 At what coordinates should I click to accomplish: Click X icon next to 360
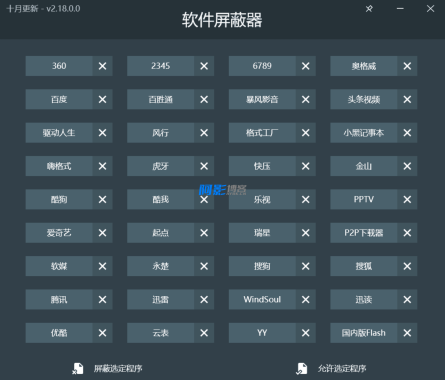pyautogui.click(x=102, y=66)
